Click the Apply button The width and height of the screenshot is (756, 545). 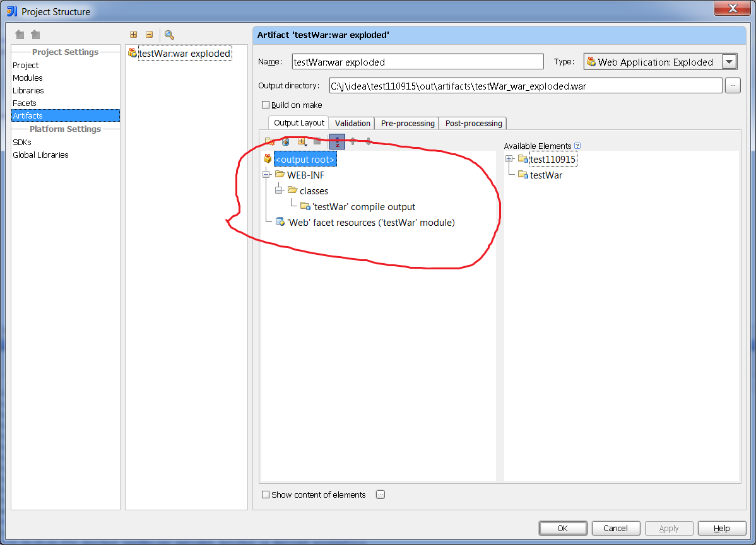click(669, 528)
